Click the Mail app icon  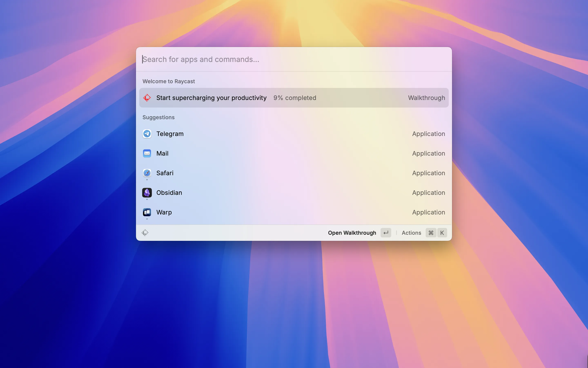tap(147, 153)
